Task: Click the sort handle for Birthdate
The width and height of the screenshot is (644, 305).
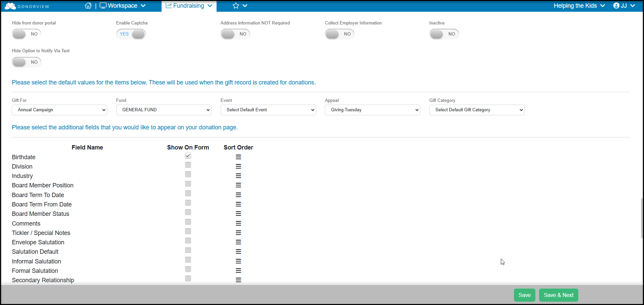Action: (238, 157)
